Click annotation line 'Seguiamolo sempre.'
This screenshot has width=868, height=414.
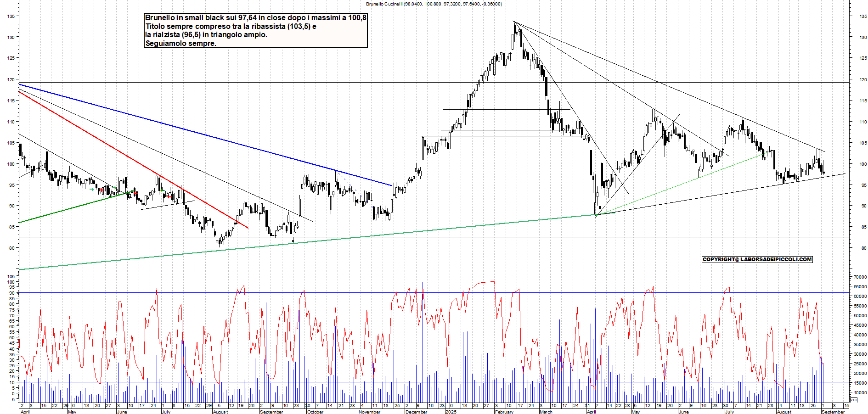(x=180, y=44)
